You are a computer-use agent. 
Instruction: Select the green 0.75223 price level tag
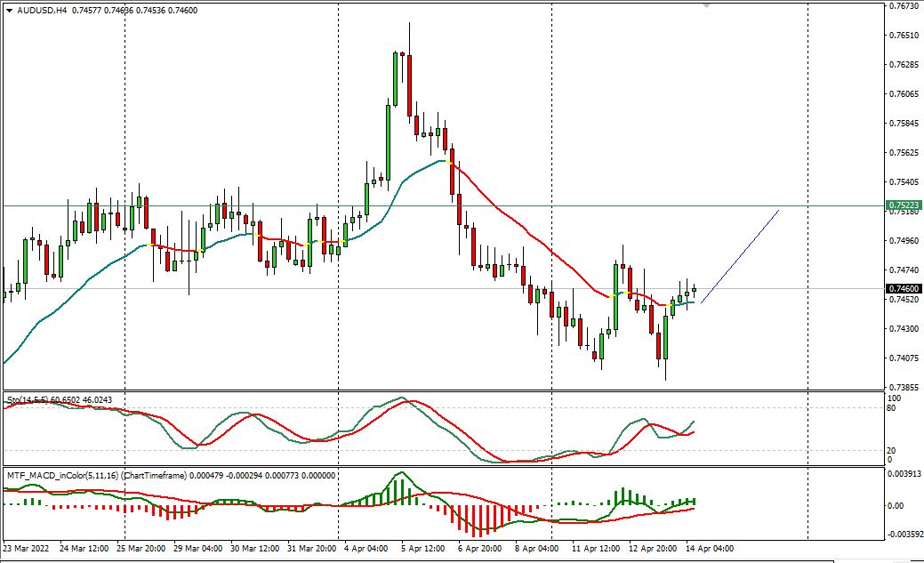[904, 205]
